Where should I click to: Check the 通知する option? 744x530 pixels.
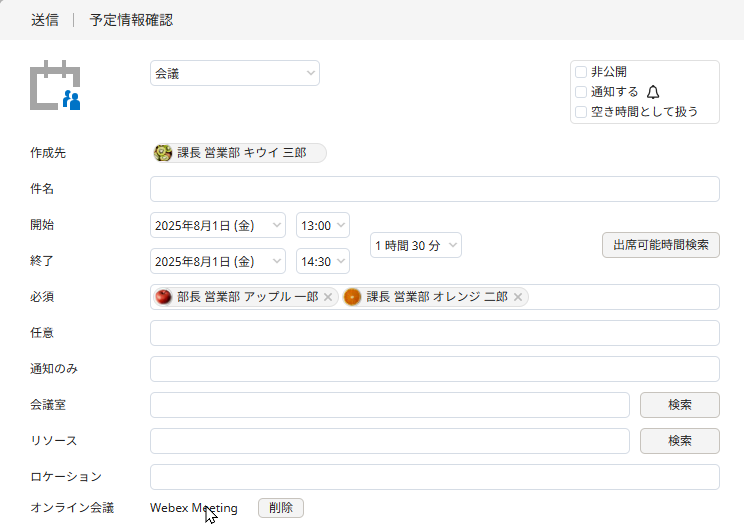coord(581,92)
